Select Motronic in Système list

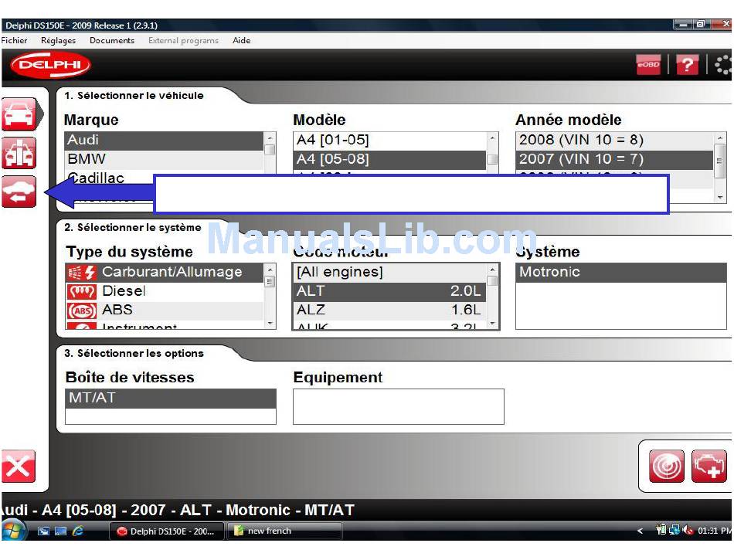click(x=620, y=273)
